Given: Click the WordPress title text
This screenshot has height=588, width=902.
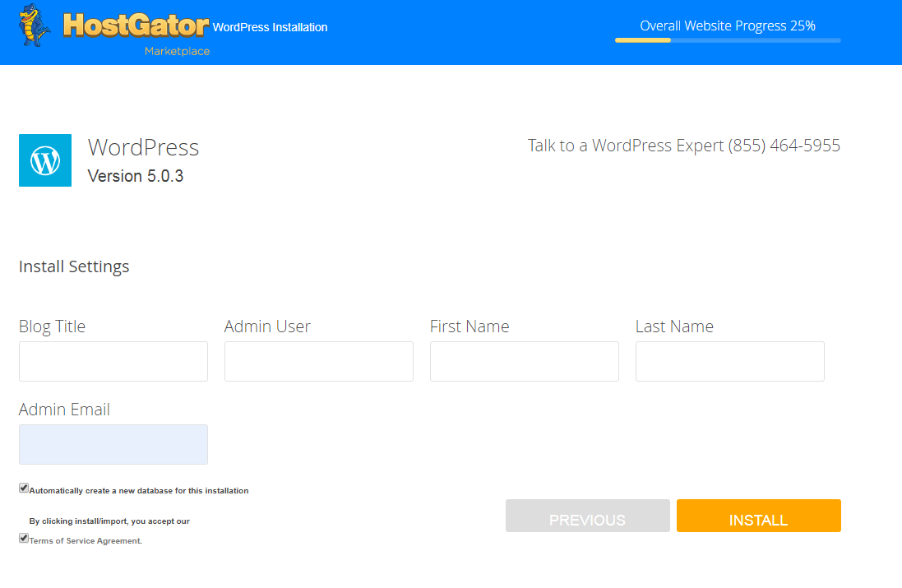Looking at the screenshot, I should point(143,147).
